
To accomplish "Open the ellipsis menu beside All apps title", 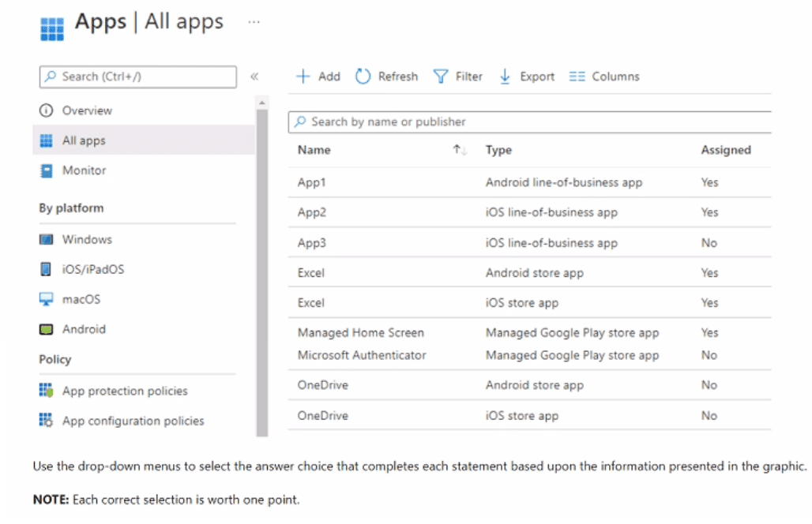I will coord(254,22).
